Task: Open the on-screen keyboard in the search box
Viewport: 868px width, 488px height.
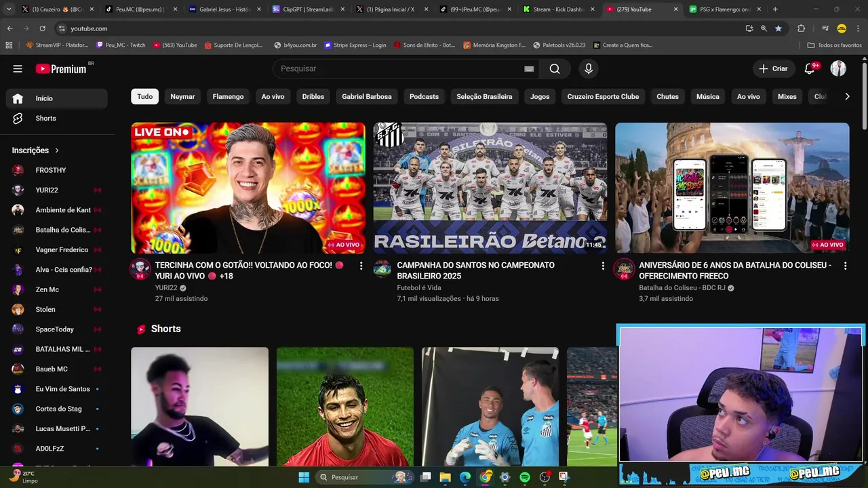Action: pyautogui.click(x=529, y=68)
